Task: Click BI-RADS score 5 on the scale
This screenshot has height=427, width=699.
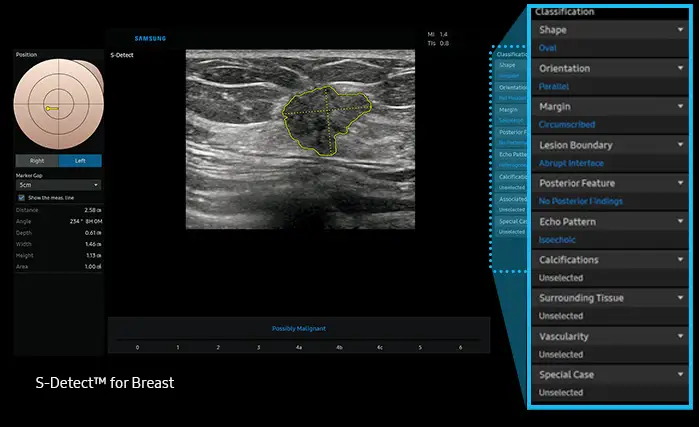Action: [x=420, y=347]
